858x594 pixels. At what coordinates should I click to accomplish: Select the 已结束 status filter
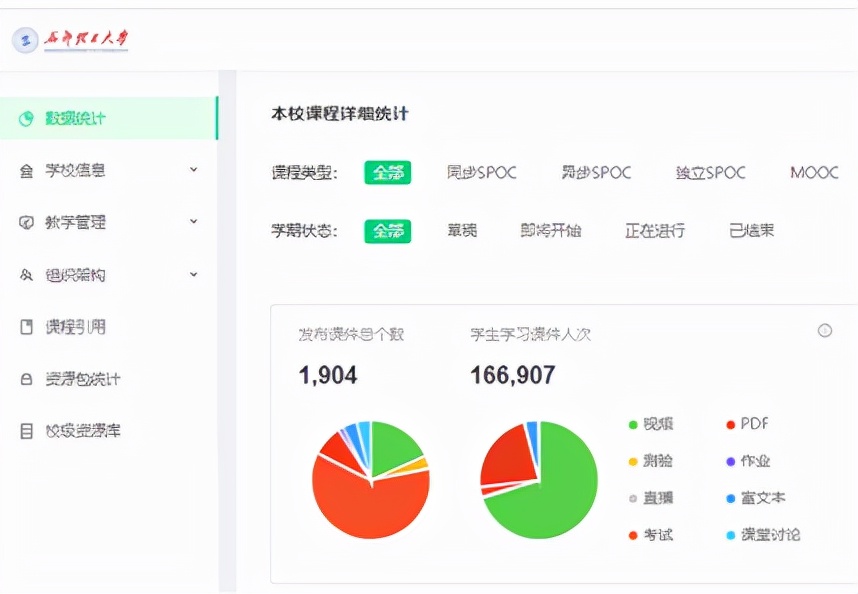point(750,228)
